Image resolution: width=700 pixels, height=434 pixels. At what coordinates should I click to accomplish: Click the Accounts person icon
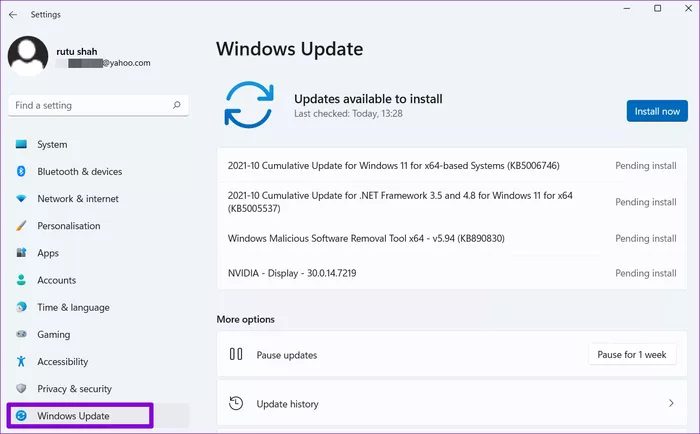[21, 280]
